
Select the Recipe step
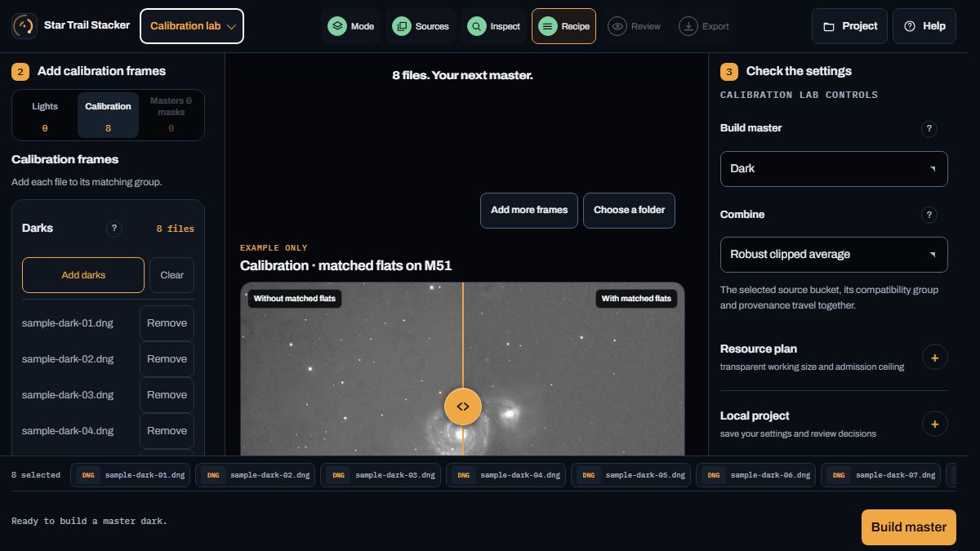pos(563,26)
